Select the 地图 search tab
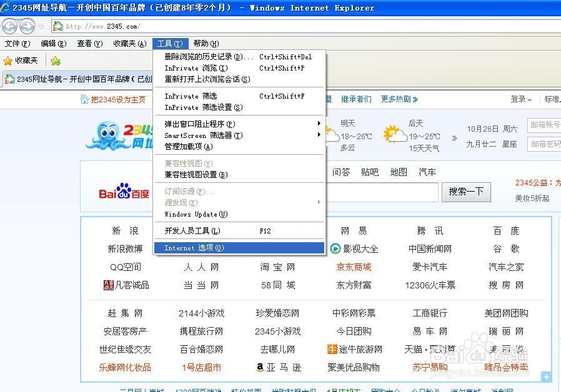 [399, 172]
